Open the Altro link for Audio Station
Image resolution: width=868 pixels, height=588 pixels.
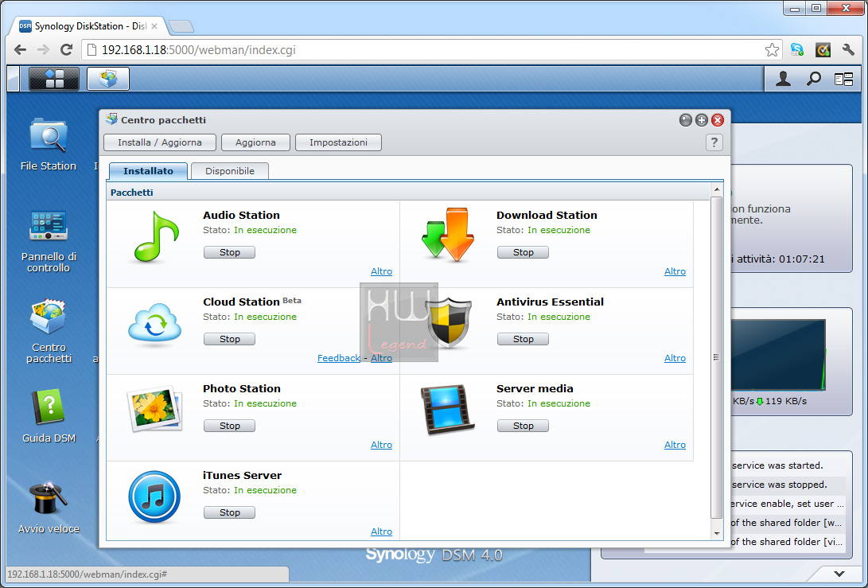tap(381, 271)
